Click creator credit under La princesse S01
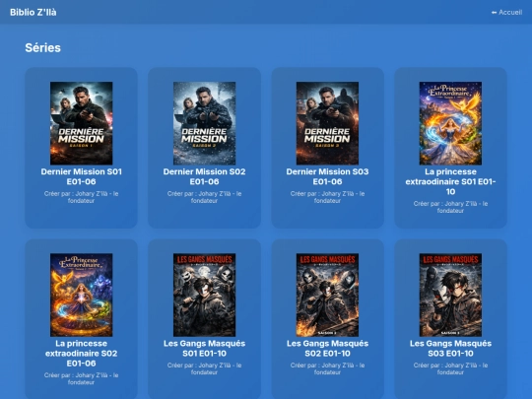This screenshot has width=532, height=399. 450,207
